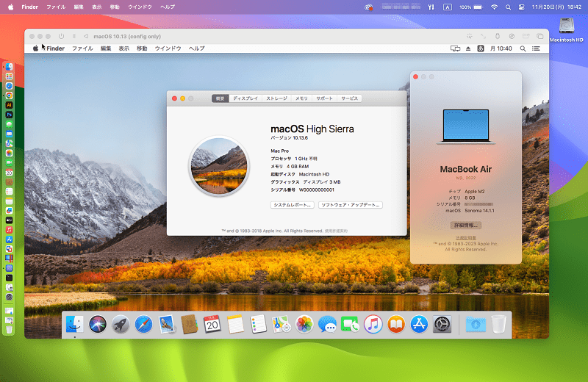Pause the virtual machine from the toolbar
Image resolution: width=588 pixels, height=382 pixels.
74,36
